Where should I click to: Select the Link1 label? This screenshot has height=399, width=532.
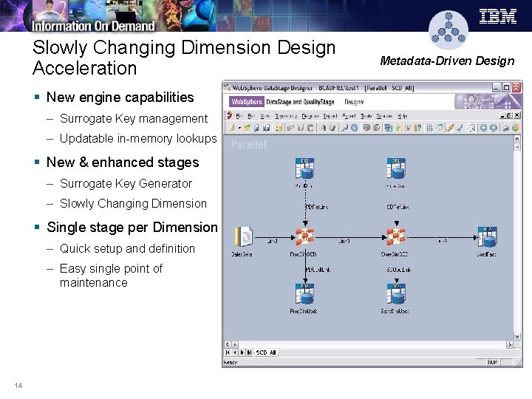click(x=272, y=241)
